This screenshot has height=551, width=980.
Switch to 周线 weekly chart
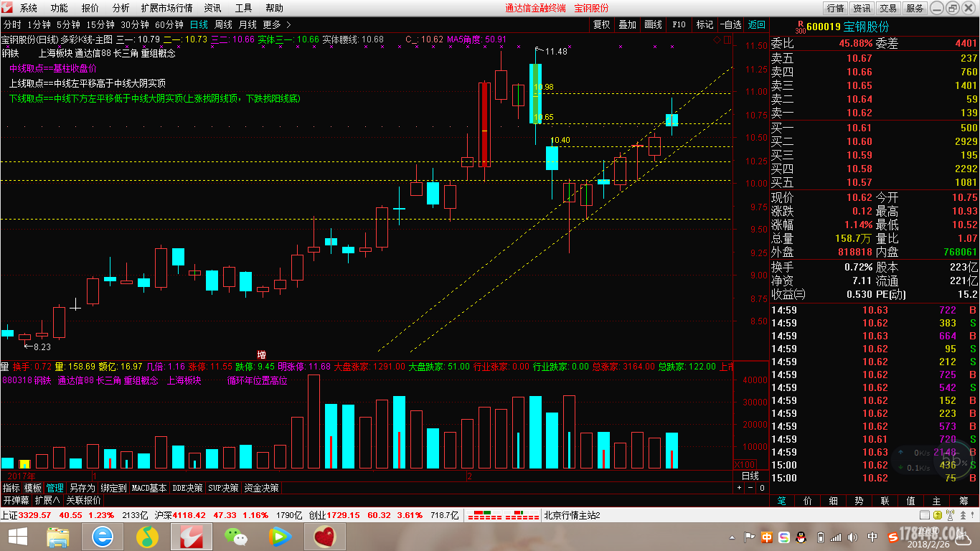coord(223,24)
